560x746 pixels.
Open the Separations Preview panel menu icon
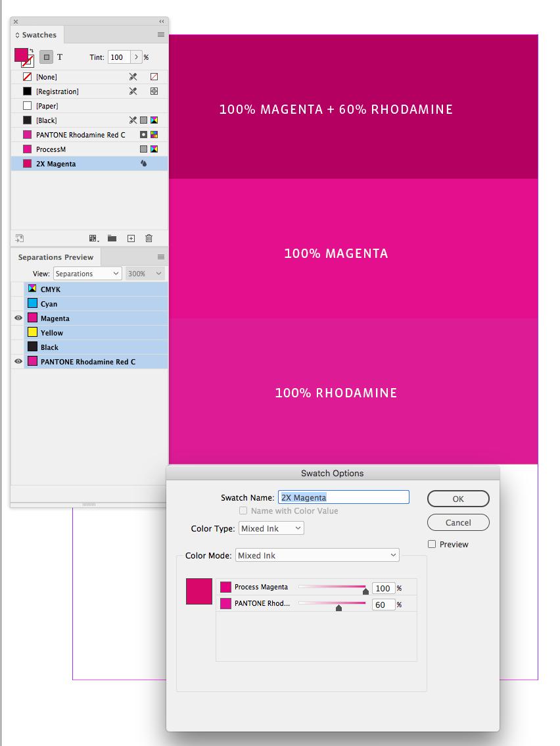(x=160, y=257)
